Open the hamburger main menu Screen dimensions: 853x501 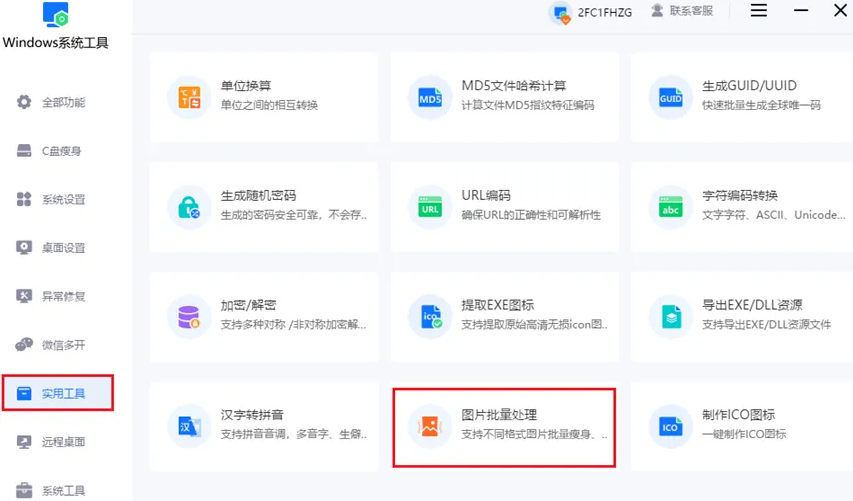point(759,10)
